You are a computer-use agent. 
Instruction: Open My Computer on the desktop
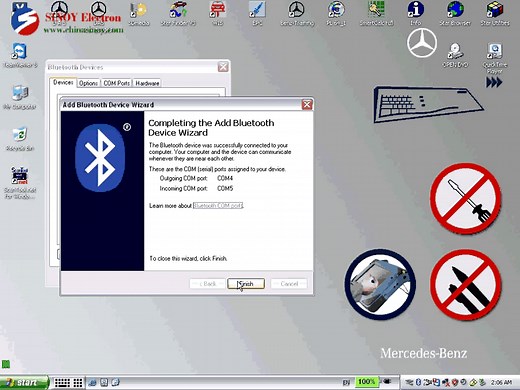(20, 97)
